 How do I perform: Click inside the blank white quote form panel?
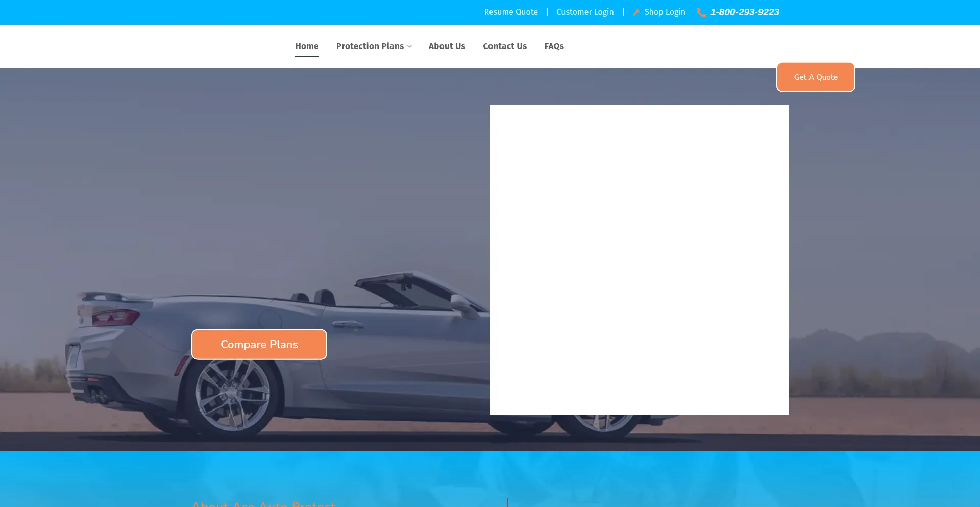point(639,259)
